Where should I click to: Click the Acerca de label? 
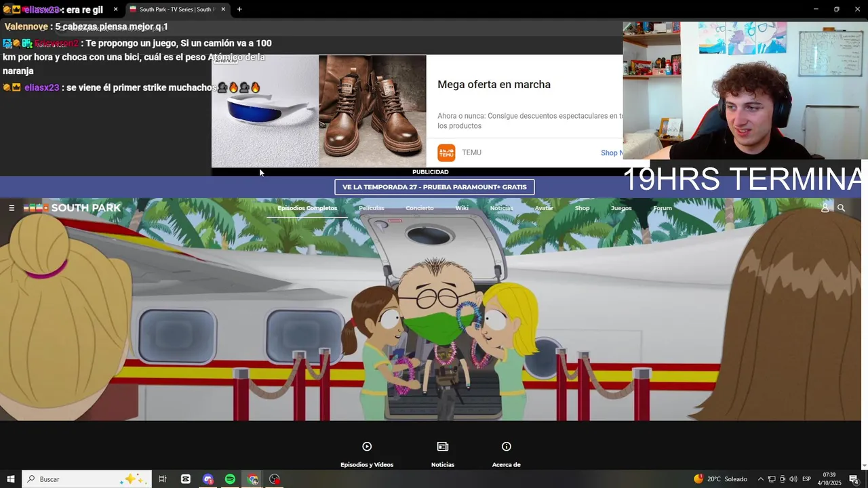[x=507, y=465]
